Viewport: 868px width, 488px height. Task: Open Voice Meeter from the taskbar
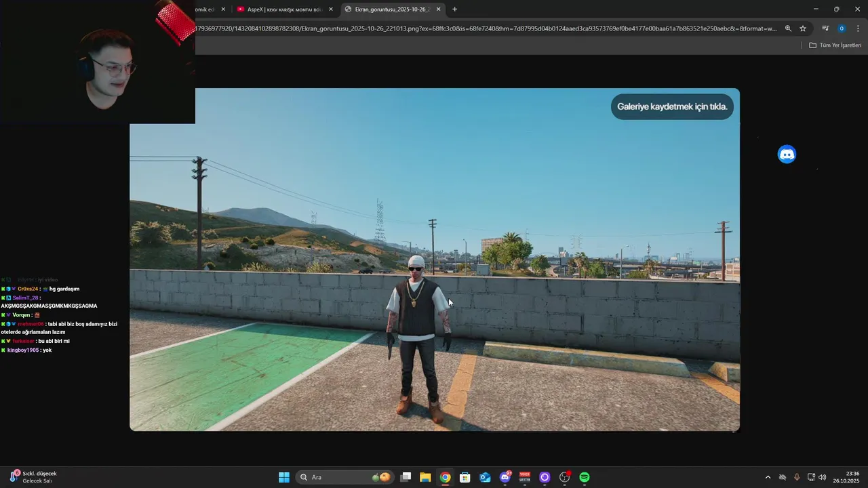click(x=525, y=477)
